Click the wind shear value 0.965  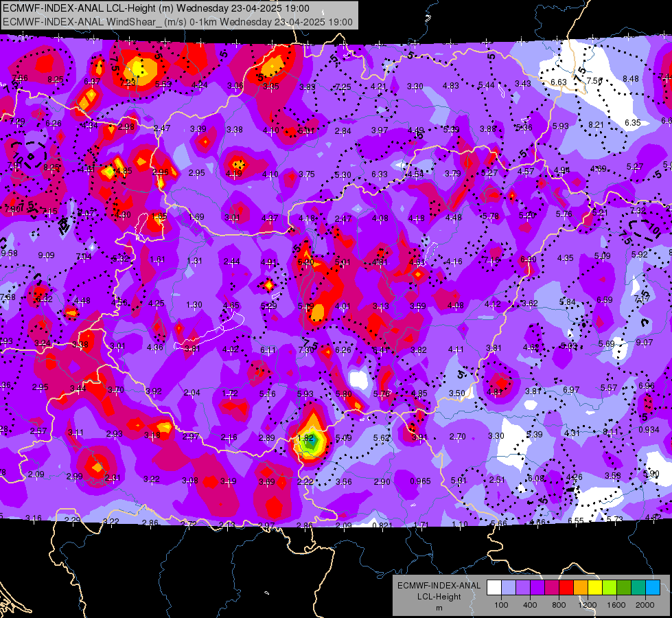click(x=420, y=481)
